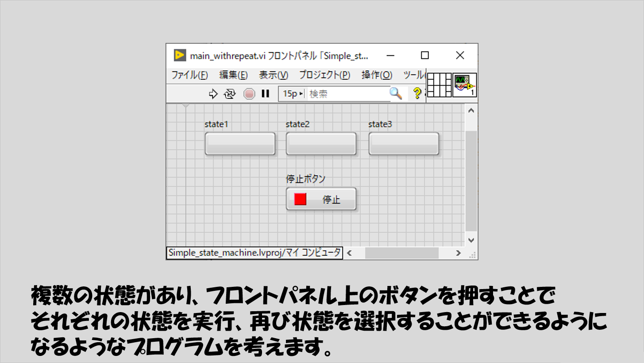Click the magnifying glass search icon

[395, 93]
